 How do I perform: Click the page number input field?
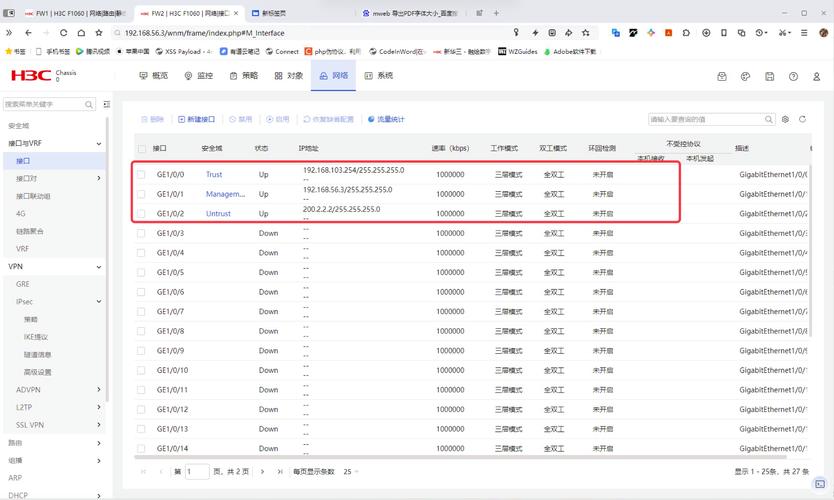click(x=197, y=471)
